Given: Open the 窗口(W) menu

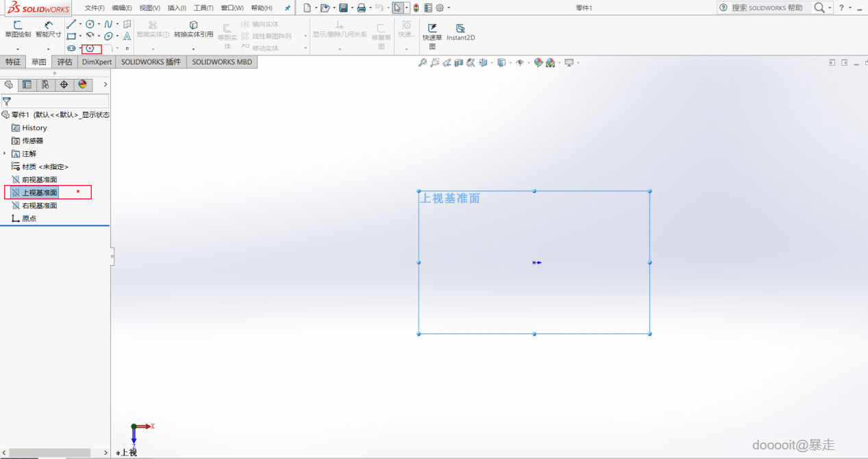Looking at the screenshot, I should pyautogui.click(x=232, y=8).
